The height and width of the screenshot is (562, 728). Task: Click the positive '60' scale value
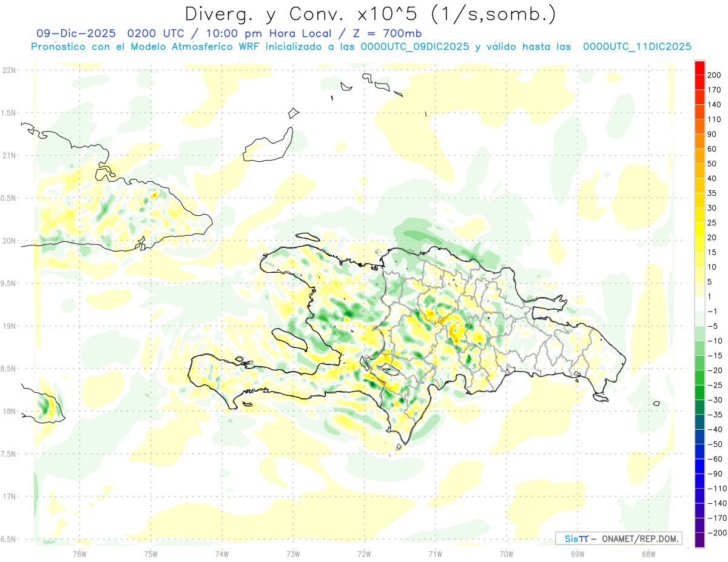[x=712, y=149]
